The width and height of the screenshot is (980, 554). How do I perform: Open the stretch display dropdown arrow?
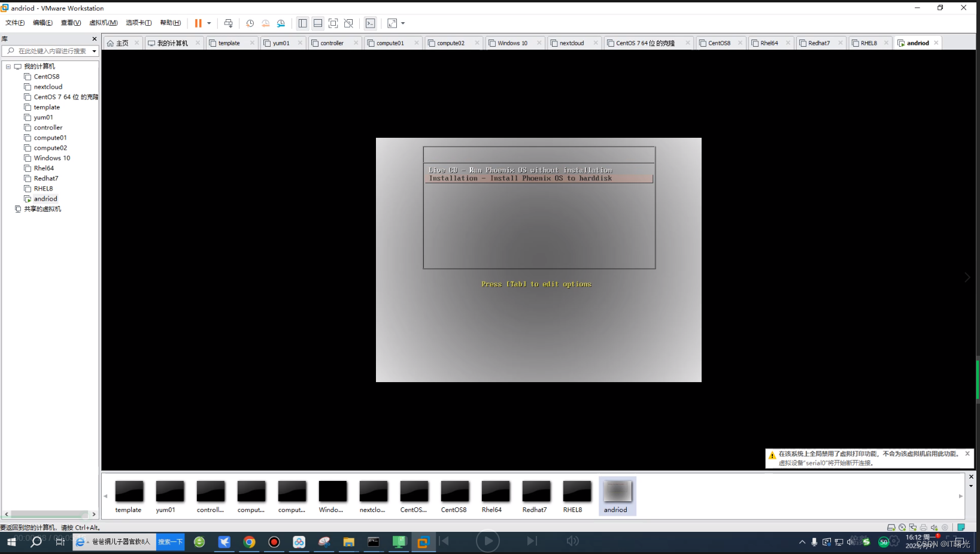tap(403, 23)
